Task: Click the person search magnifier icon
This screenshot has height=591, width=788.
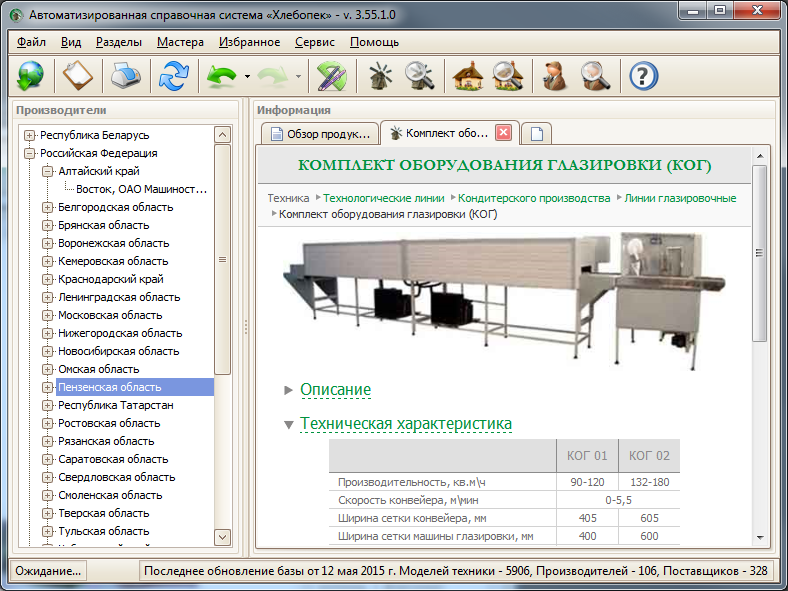Action: 596,75
